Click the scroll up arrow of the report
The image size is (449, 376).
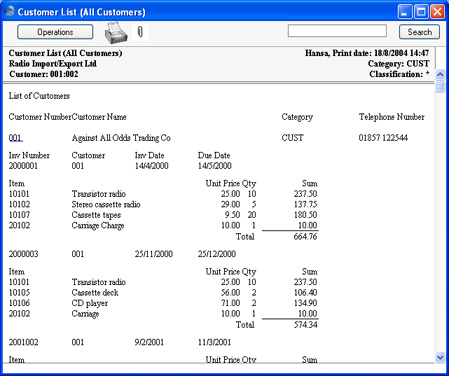pos(440,74)
